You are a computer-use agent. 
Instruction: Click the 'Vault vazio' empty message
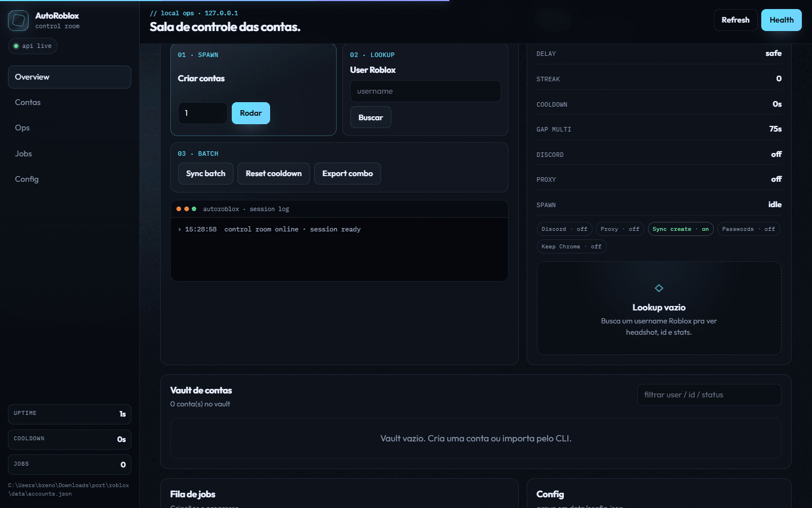tap(476, 439)
